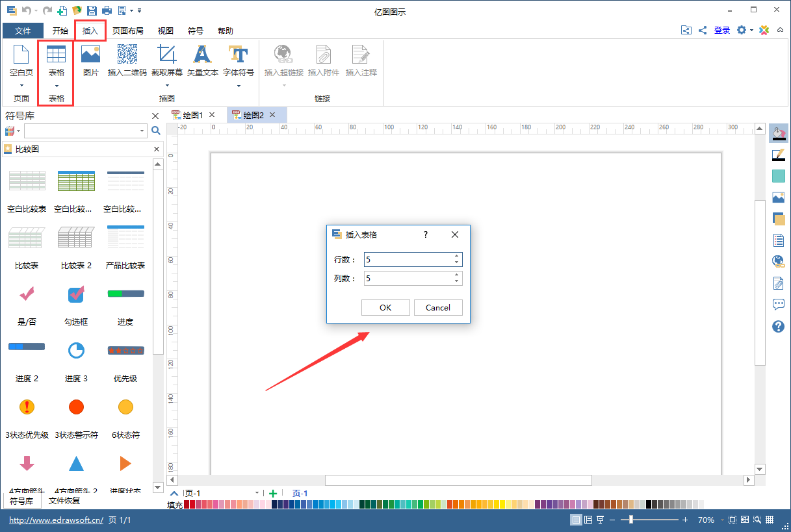Toggle normal view mode in status bar
The height and width of the screenshot is (532, 791).
click(x=576, y=520)
